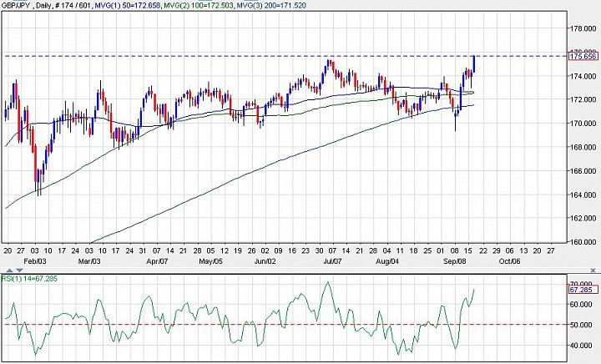Click the MVG(2) 100=172.503 indicator label
Viewport: 601px width, 364px height.
tap(198, 5)
